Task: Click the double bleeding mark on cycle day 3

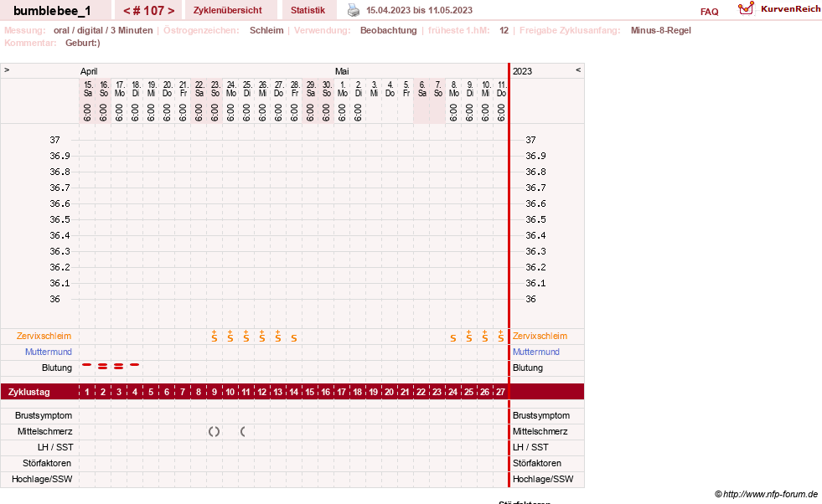Action: [x=118, y=367]
